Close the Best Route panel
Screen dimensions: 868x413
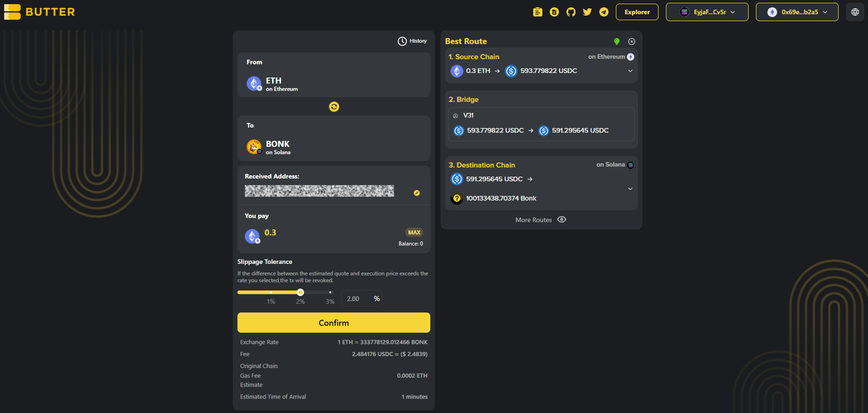(x=631, y=41)
